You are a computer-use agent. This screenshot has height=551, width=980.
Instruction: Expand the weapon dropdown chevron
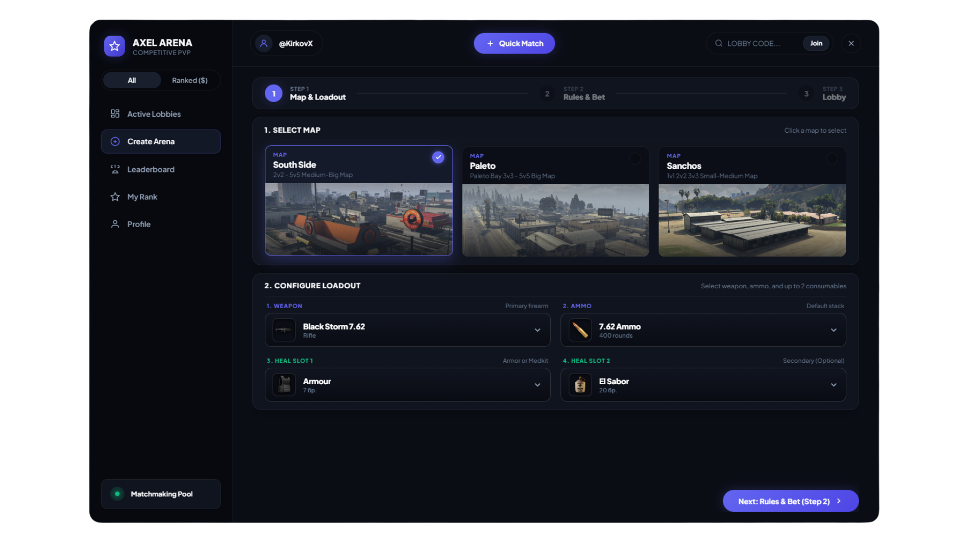click(537, 330)
